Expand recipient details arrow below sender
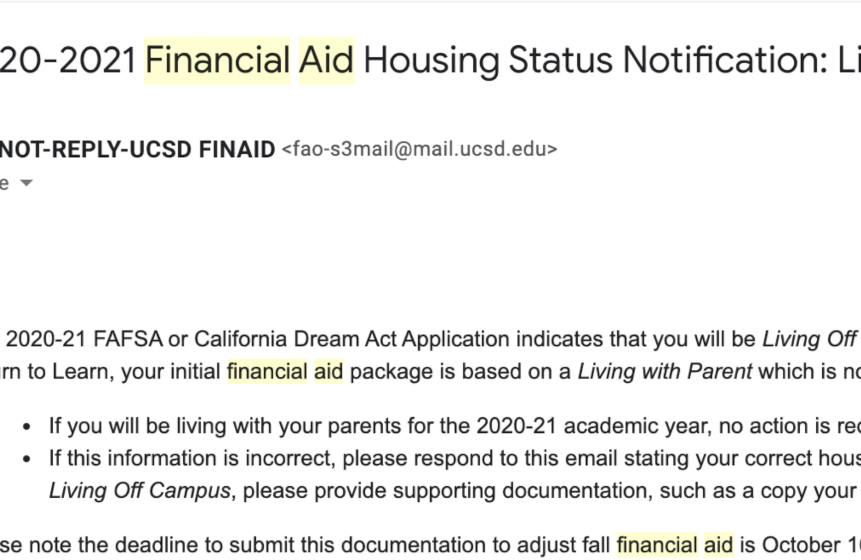The image size is (861, 560). point(26,183)
